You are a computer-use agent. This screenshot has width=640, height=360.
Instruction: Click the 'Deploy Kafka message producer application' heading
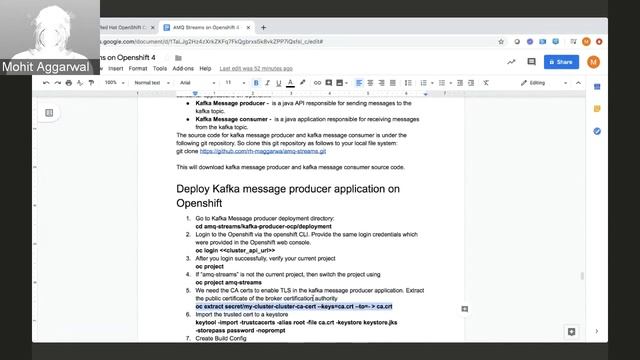point(288,196)
